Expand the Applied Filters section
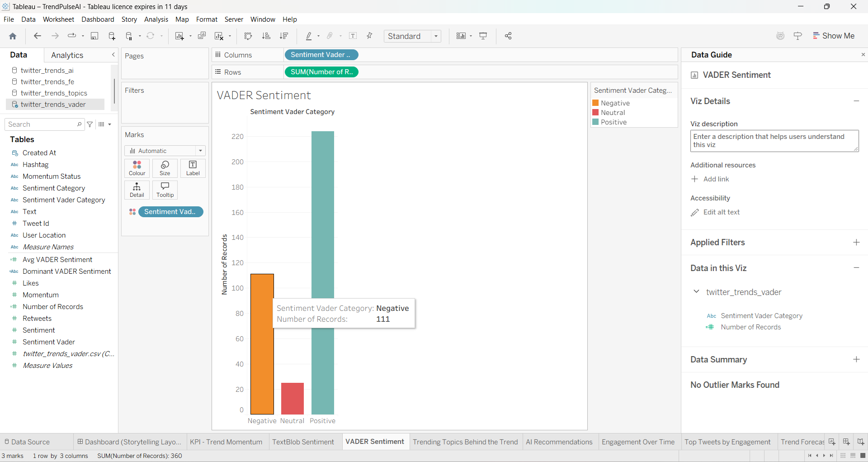This screenshot has width=868, height=462. coord(856,242)
